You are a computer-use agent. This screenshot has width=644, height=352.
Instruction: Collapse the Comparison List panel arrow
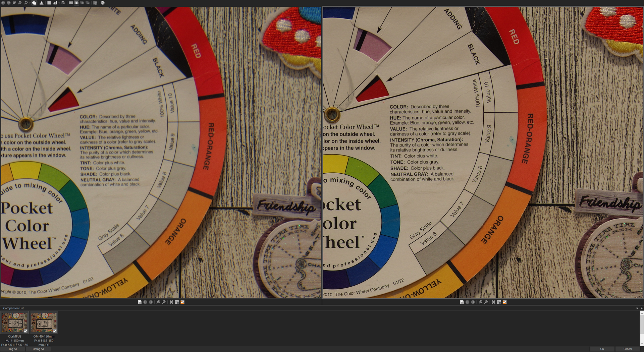(637, 308)
